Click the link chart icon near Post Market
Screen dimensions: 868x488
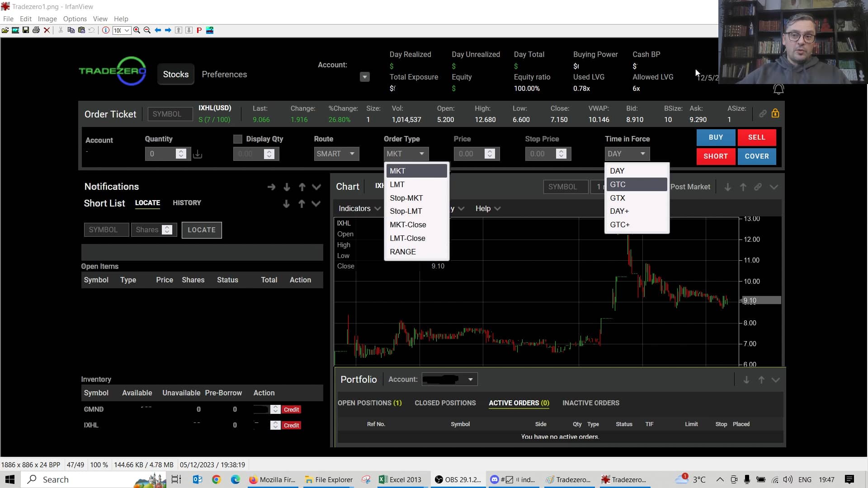pyautogui.click(x=758, y=187)
